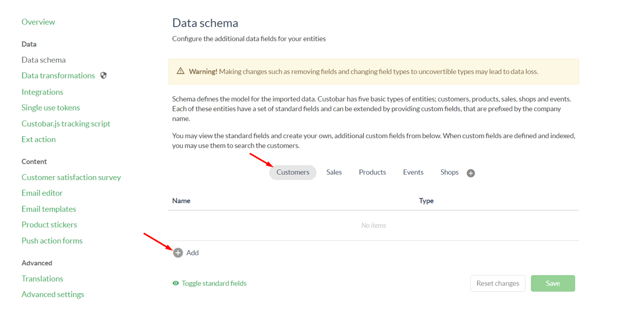The width and height of the screenshot is (644, 310).
Task: Click the 'Content' sidebar section label
Action: [x=34, y=162]
